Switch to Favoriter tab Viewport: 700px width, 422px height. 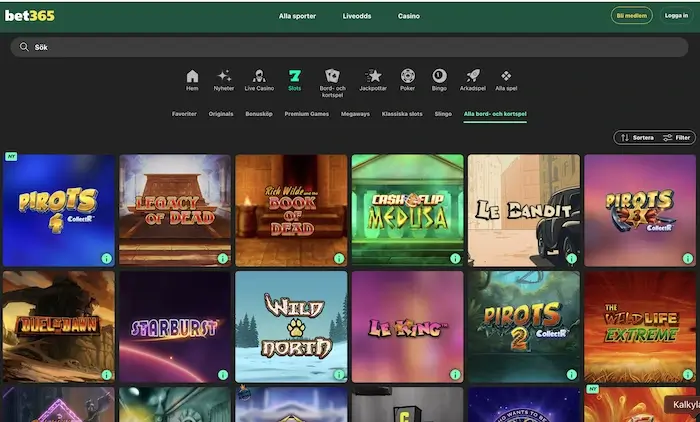(184, 114)
